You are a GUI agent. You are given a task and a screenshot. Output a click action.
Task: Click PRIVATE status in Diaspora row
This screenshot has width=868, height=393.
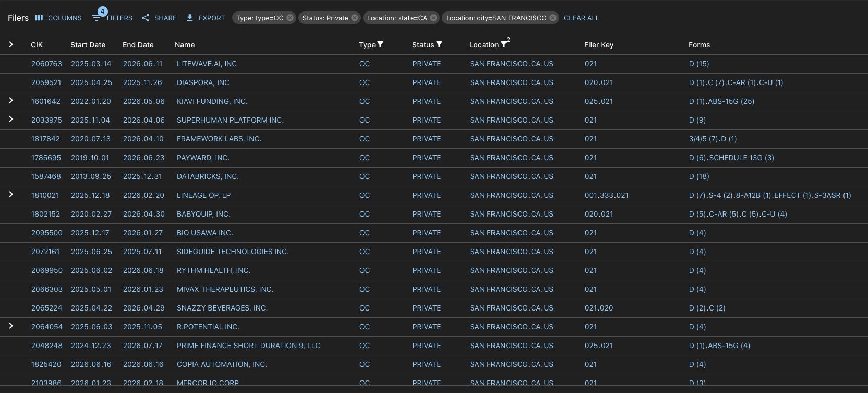tap(427, 82)
